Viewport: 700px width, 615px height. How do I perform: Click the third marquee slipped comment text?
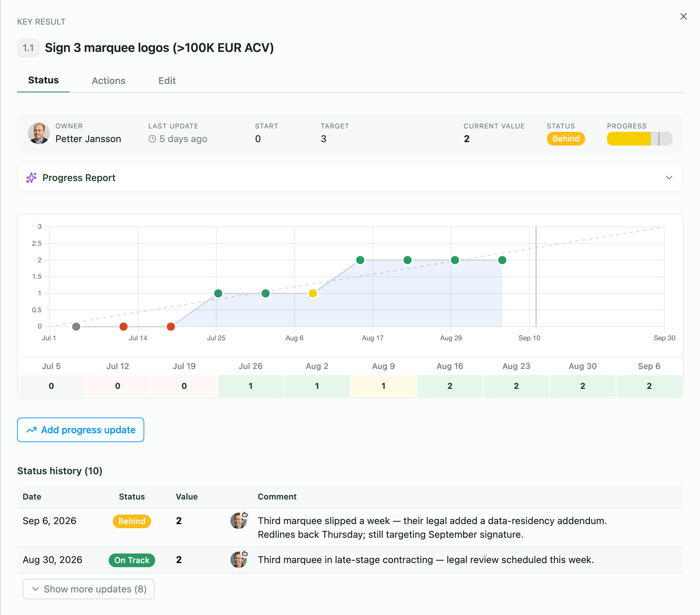[x=432, y=528]
